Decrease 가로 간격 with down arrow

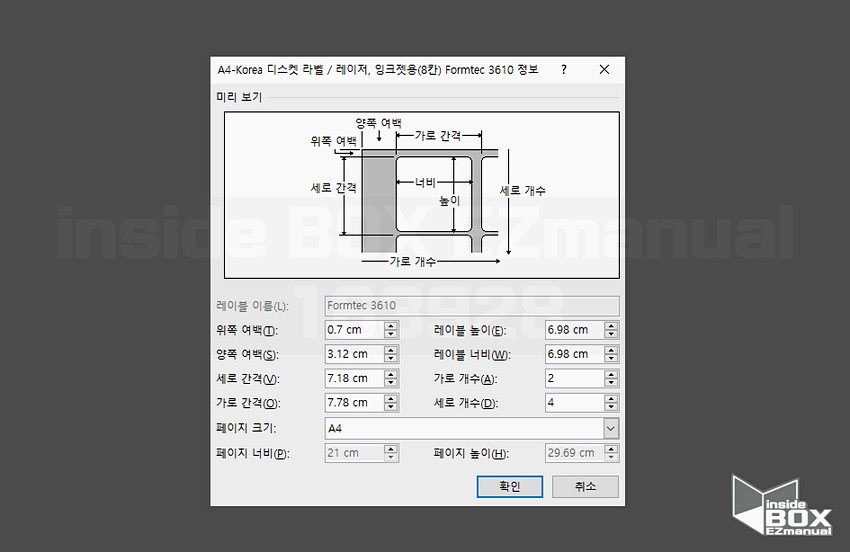[391, 407]
